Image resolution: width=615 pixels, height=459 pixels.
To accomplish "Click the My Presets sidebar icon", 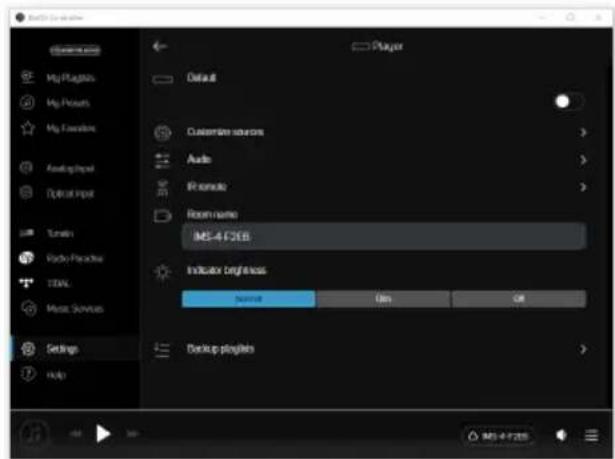I will click(x=27, y=103).
